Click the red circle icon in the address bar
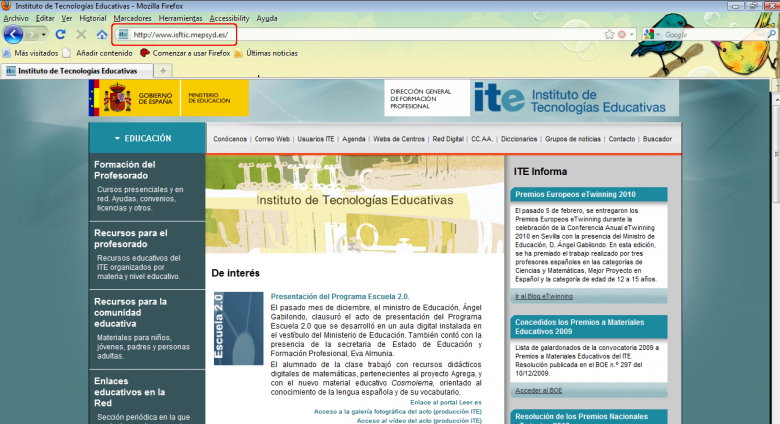 pos(622,34)
